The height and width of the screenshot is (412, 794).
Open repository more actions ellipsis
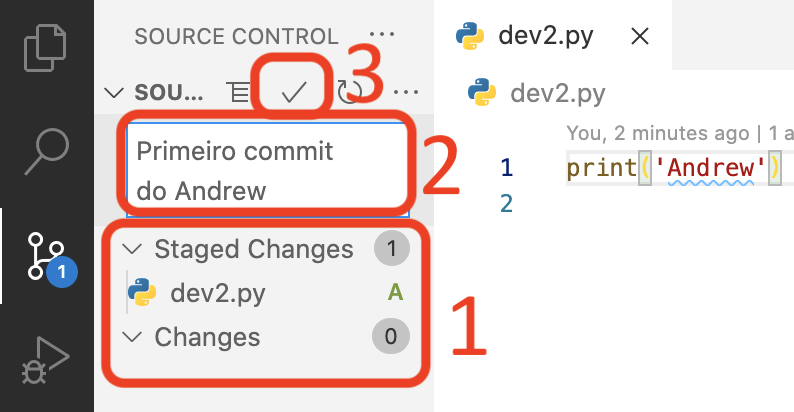pos(406,92)
